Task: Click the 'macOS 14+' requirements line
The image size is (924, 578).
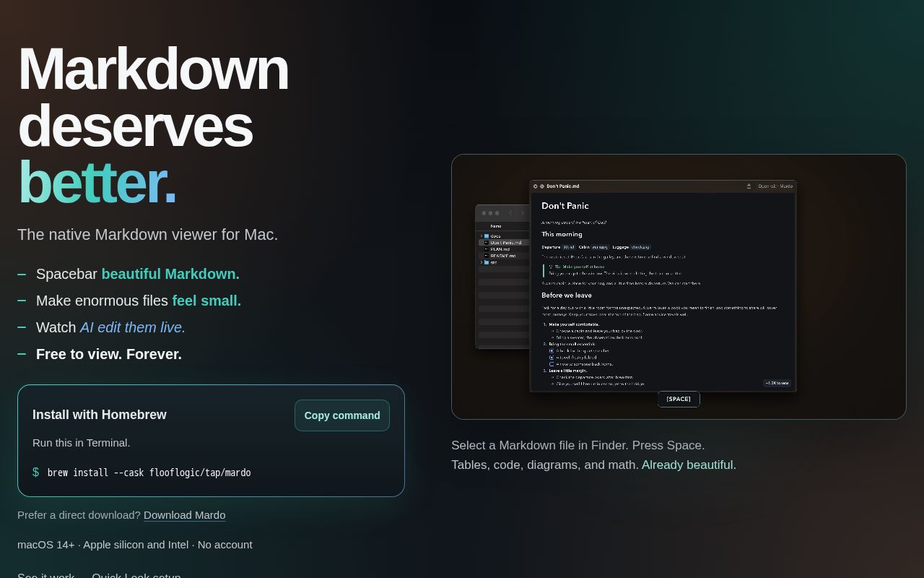Action: coord(135,545)
